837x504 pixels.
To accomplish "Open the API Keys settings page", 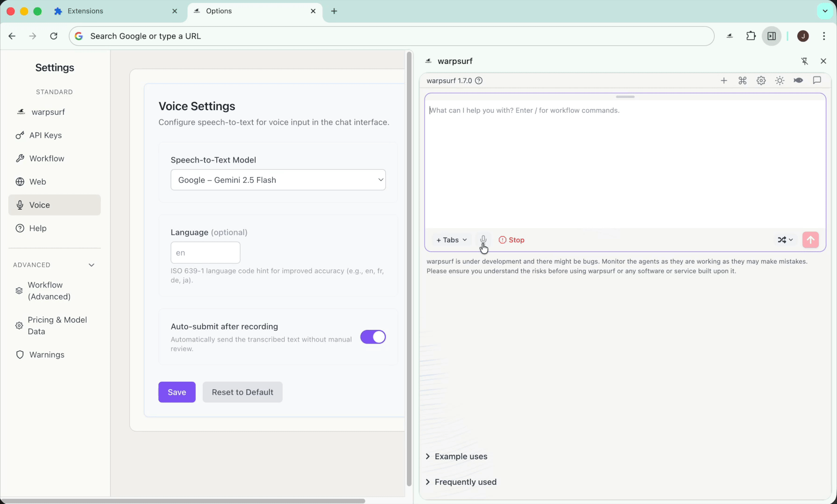I will [x=45, y=135].
